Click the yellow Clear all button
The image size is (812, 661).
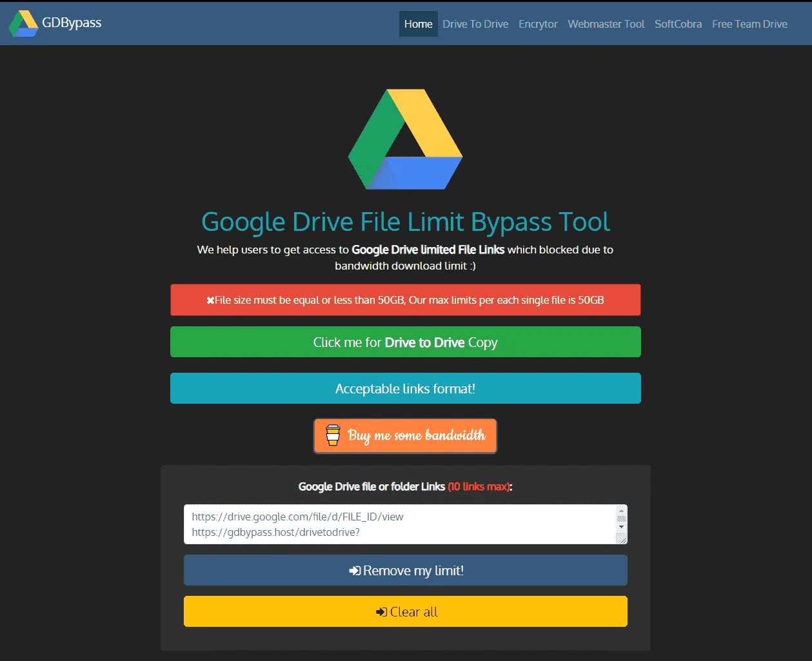[406, 611]
